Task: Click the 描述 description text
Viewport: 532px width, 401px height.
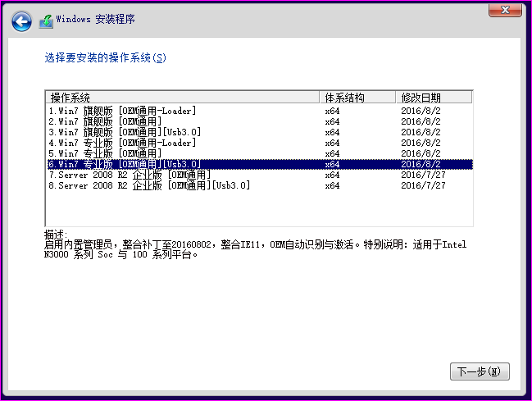Action: [255, 244]
